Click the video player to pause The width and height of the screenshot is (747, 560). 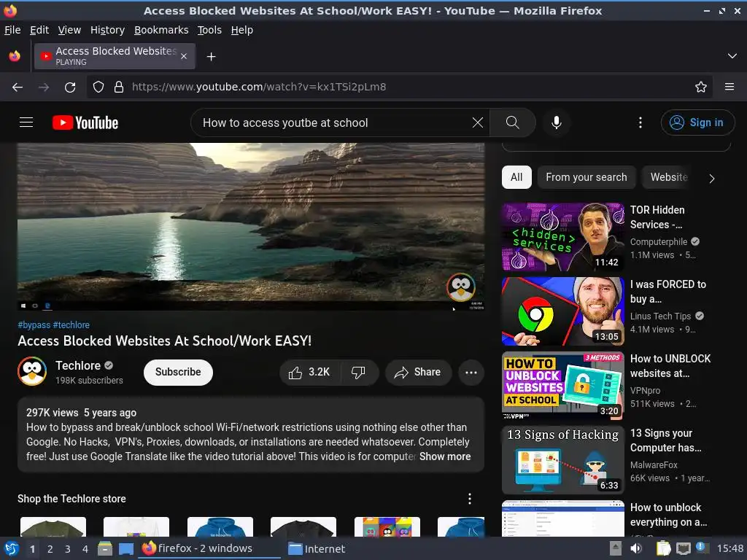pos(251,227)
